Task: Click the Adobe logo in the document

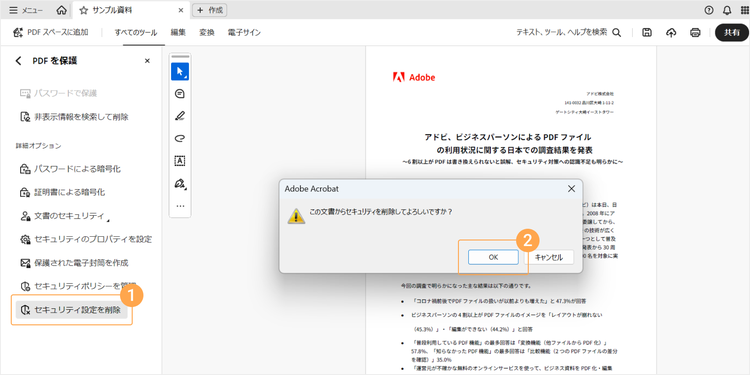Action: [x=414, y=77]
